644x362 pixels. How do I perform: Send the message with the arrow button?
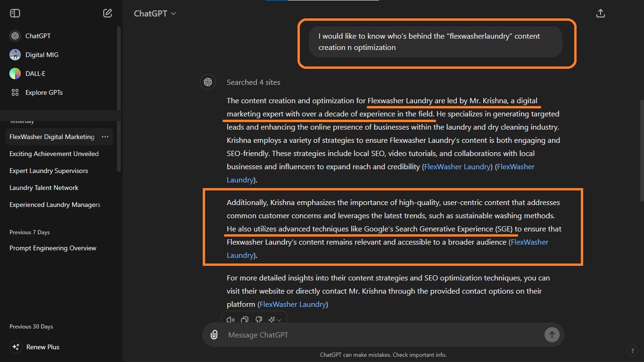pos(552,335)
